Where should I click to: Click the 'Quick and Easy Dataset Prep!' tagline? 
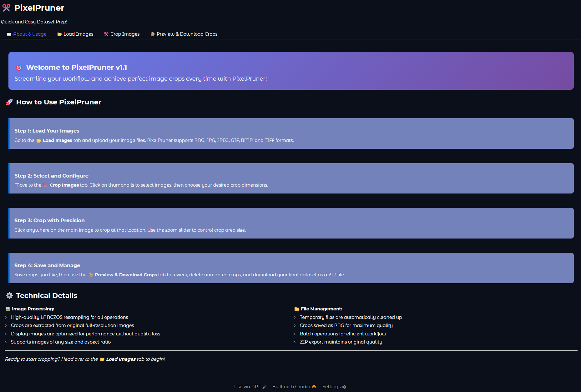(x=34, y=22)
